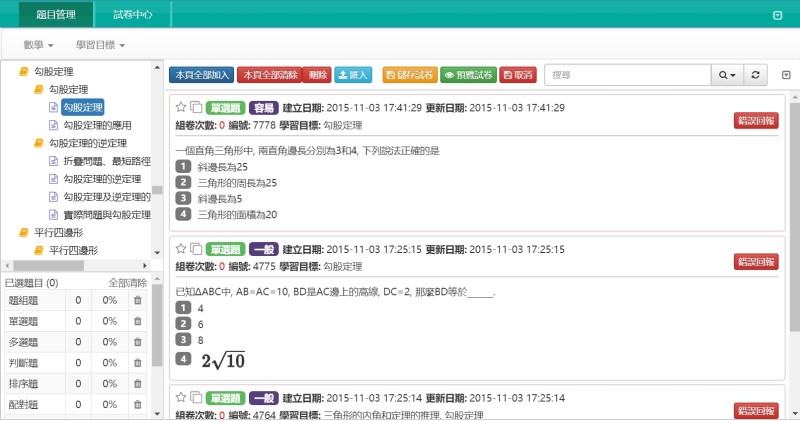This screenshot has width=800, height=421.
Task: Click the copy icon on question 7778
Action: [196, 107]
